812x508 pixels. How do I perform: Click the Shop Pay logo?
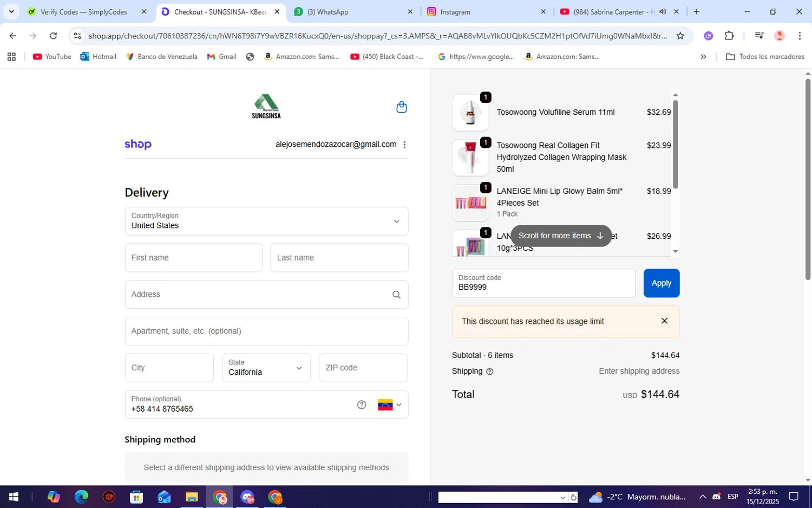138,145
